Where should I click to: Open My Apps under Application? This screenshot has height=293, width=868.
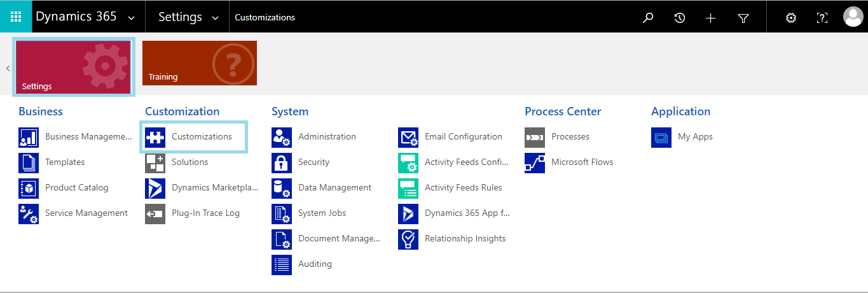point(695,137)
